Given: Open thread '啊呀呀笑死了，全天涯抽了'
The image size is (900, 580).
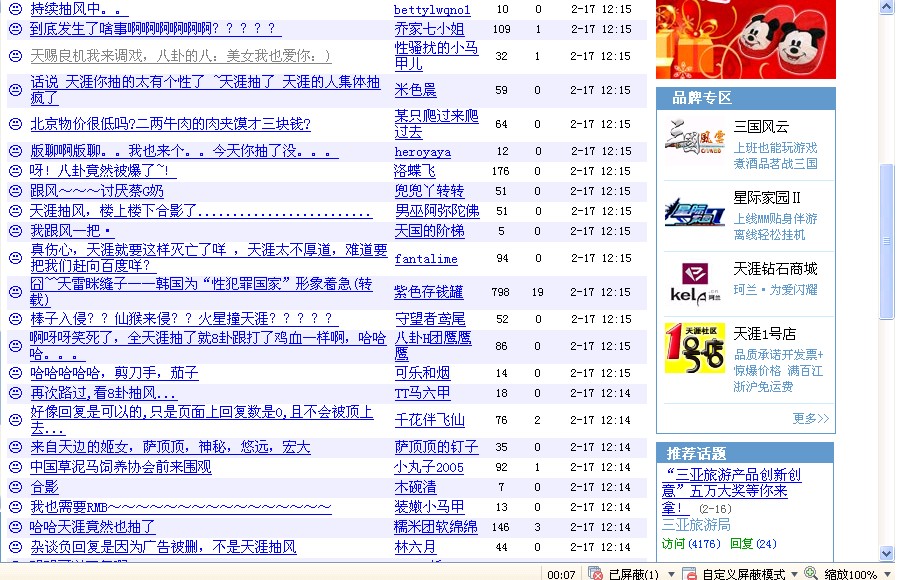Looking at the screenshot, I should pyautogui.click(x=208, y=346).
